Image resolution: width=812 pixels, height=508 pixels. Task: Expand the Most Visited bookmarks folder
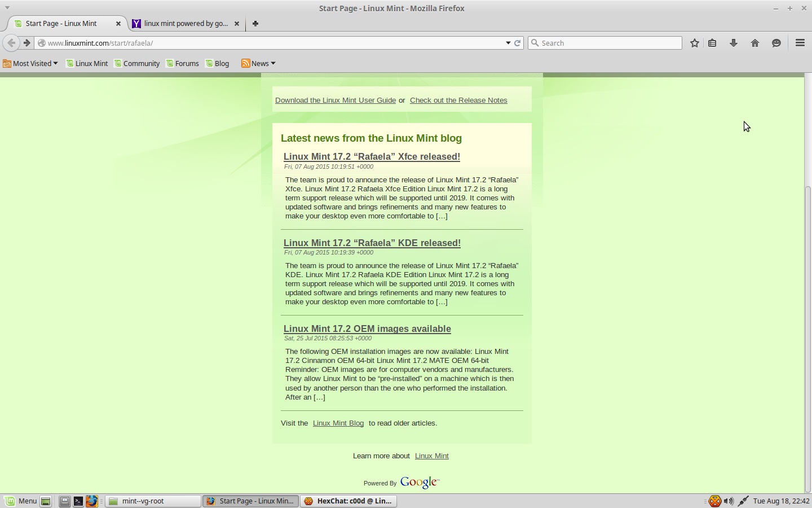click(30, 63)
